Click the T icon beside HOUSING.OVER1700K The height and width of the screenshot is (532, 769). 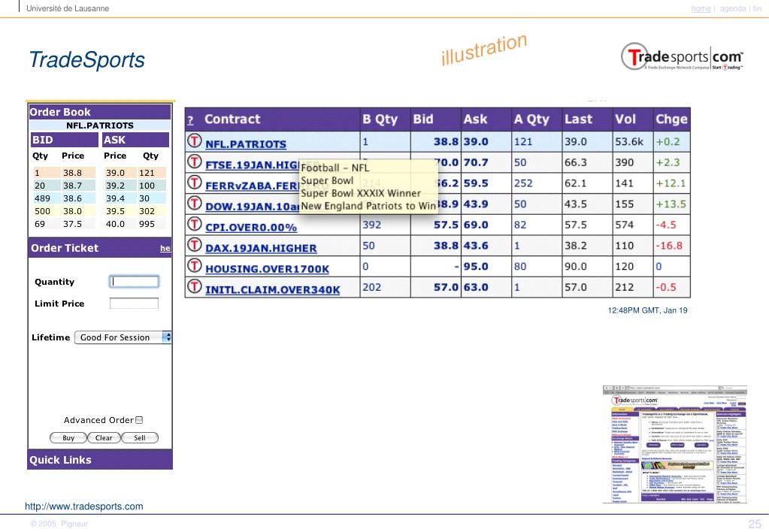tap(194, 266)
